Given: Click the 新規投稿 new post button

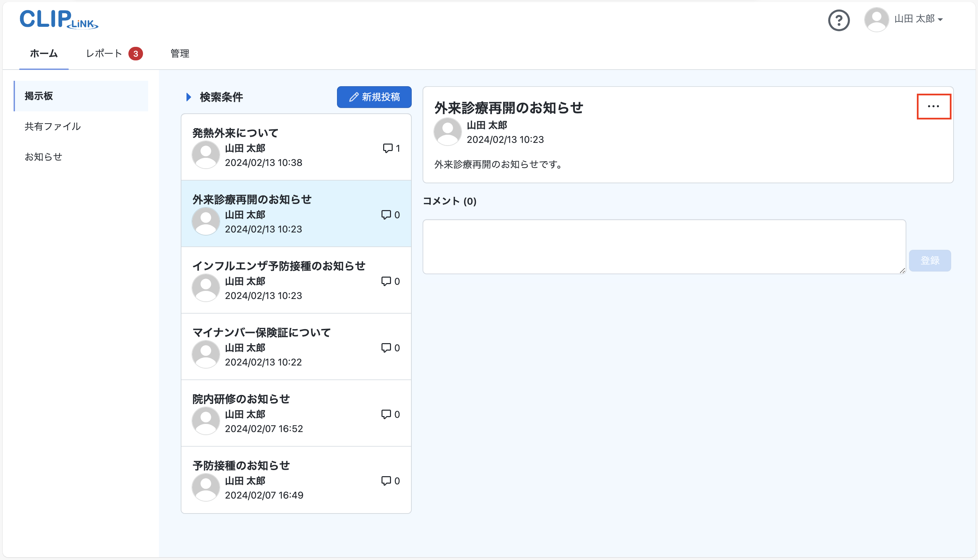Looking at the screenshot, I should (374, 97).
